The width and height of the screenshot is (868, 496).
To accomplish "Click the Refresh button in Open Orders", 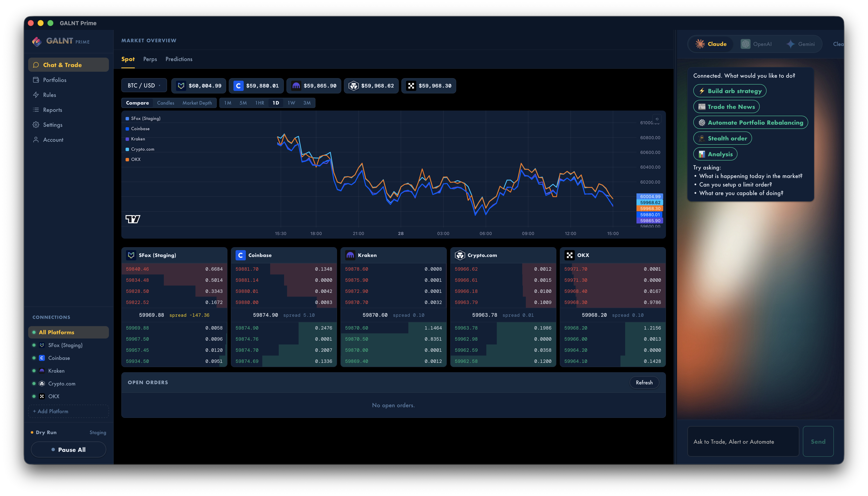I will (644, 382).
